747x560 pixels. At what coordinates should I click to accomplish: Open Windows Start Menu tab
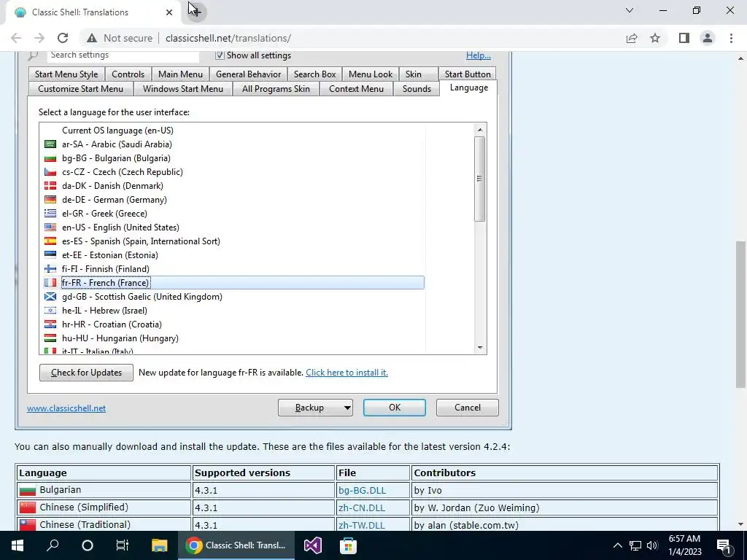(x=183, y=89)
